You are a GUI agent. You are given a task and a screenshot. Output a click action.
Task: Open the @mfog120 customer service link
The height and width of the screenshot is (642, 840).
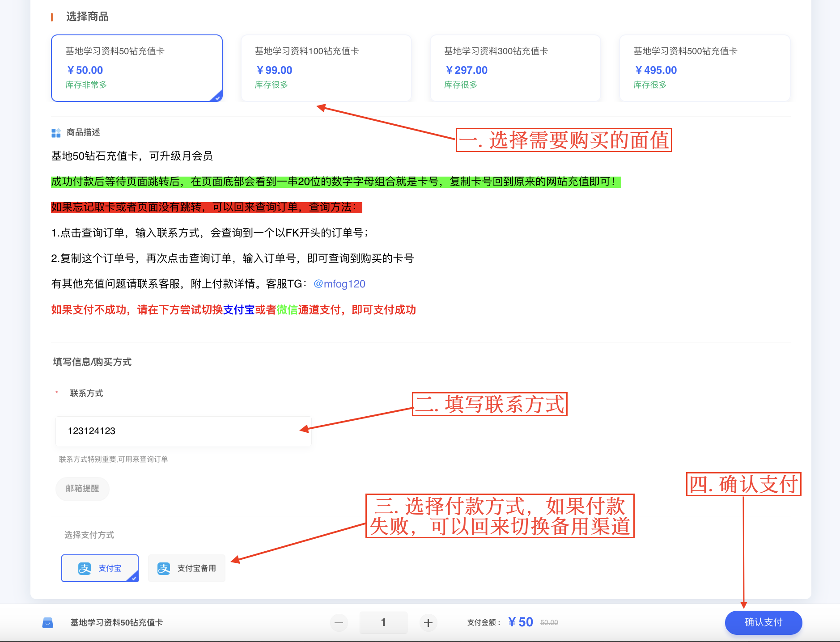click(x=339, y=284)
